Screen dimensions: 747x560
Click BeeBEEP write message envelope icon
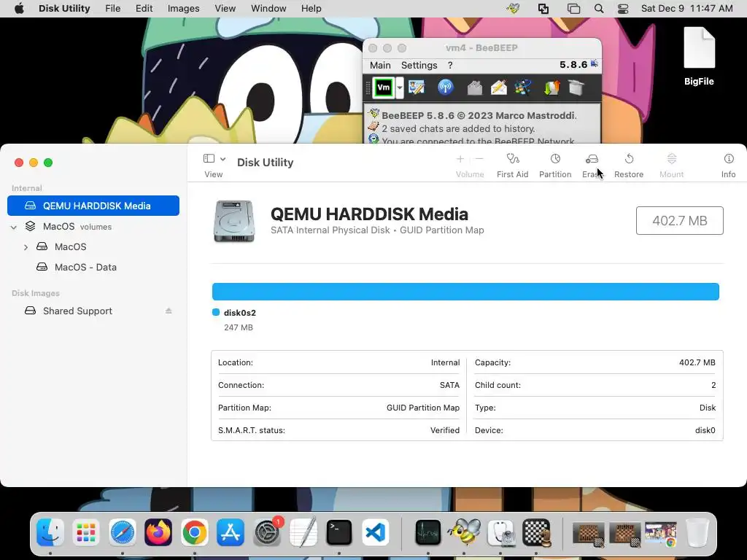click(x=499, y=87)
